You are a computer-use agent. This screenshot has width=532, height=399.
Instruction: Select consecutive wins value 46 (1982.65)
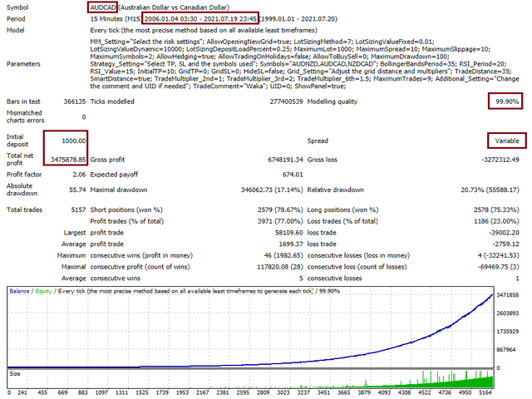(x=283, y=255)
